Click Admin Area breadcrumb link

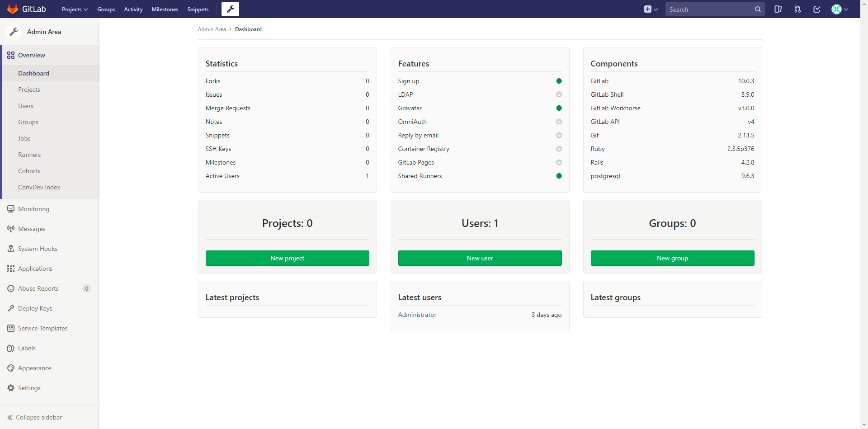(212, 29)
